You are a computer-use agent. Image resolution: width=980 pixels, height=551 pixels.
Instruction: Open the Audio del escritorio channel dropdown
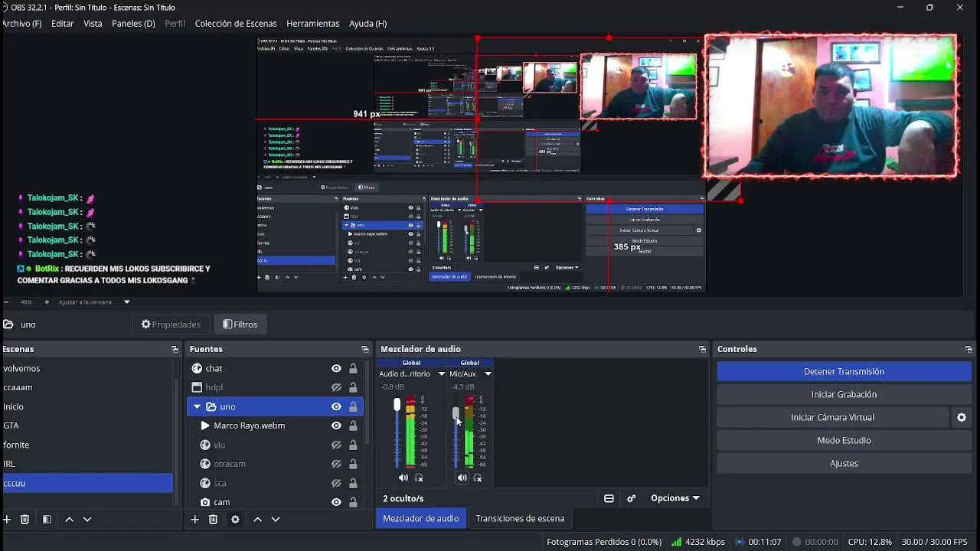(x=441, y=374)
